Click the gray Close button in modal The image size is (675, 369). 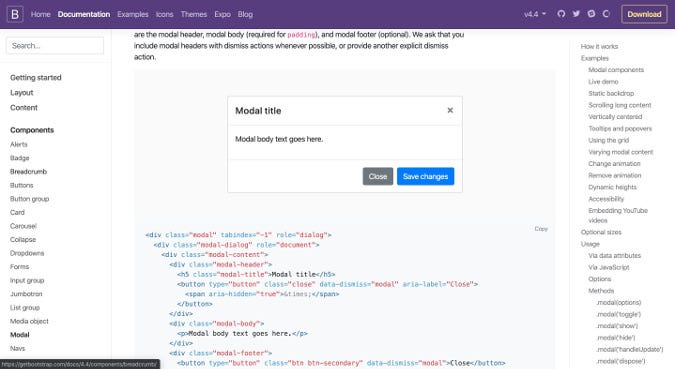[x=378, y=177]
